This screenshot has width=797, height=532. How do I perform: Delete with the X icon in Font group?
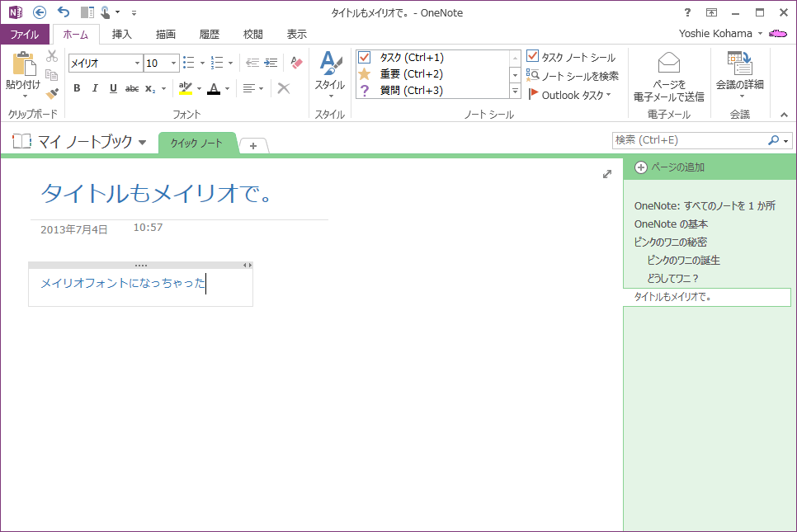point(284,88)
